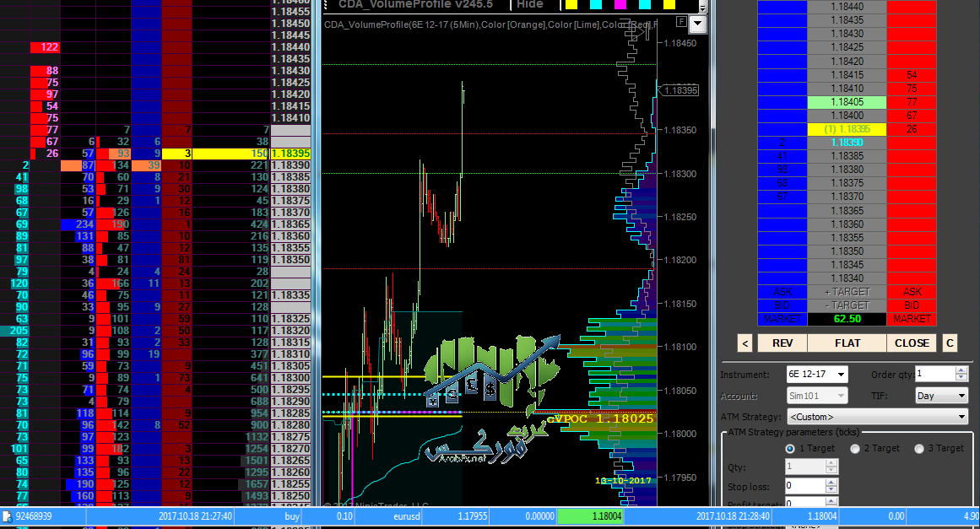Click the red MARKET sell button

click(x=912, y=319)
